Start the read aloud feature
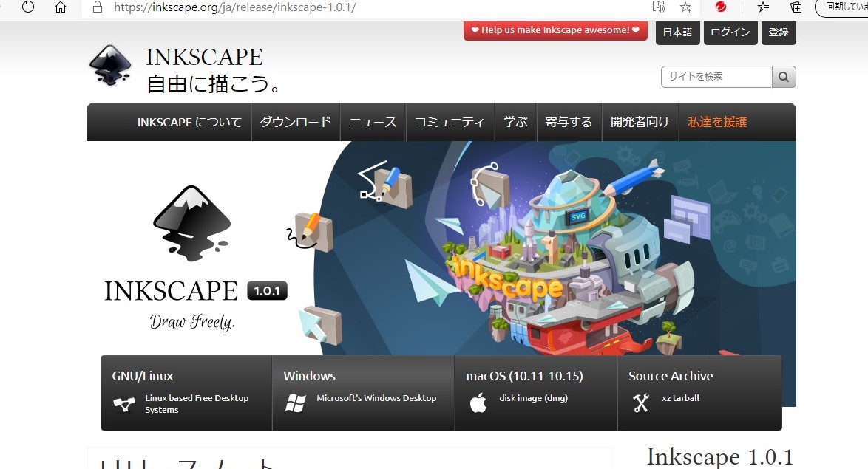 click(658, 7)
